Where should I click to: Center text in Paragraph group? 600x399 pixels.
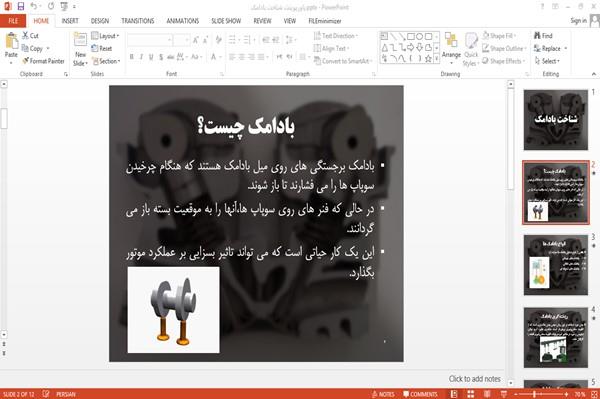click(x=241, y=57)
